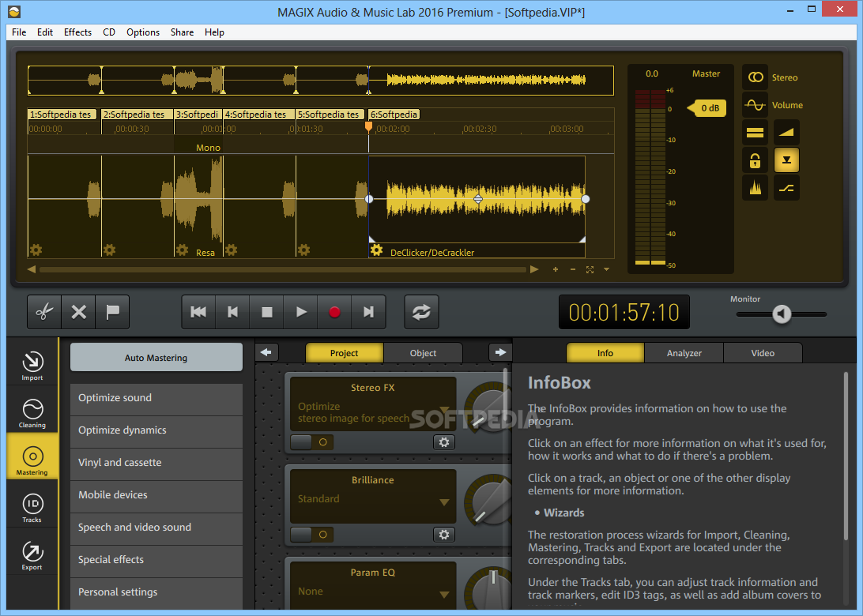Toggle the Volume curve icon
The image size is (863, 616).
pyautogui.click(x=756, y=104)
